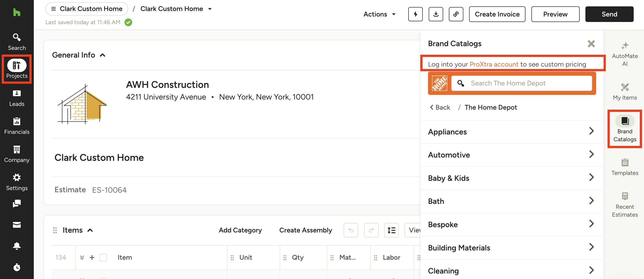
Task: Expand all rows double-chevron in Items header
Action: click(82, 257)
